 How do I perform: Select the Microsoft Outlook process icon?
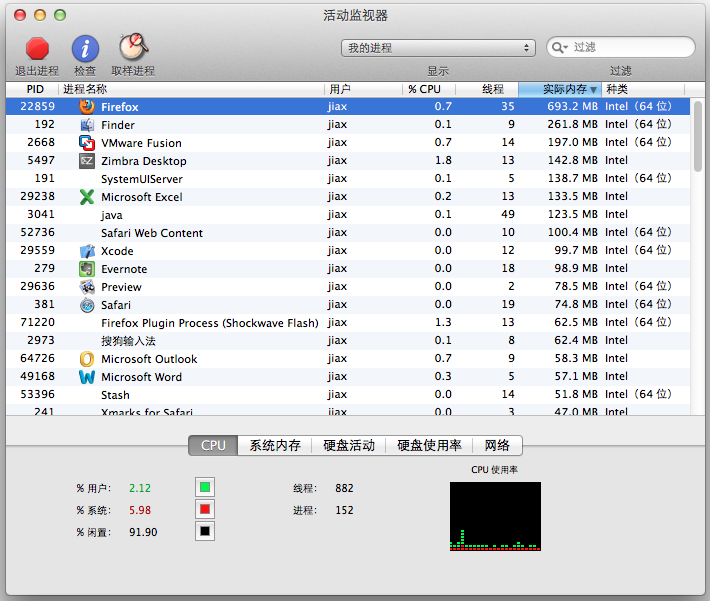coord(87,359)
